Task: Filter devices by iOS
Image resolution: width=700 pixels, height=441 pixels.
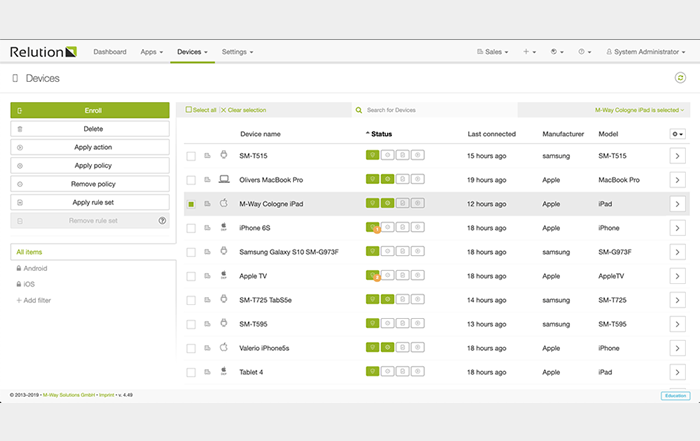Action: point(29,284)
